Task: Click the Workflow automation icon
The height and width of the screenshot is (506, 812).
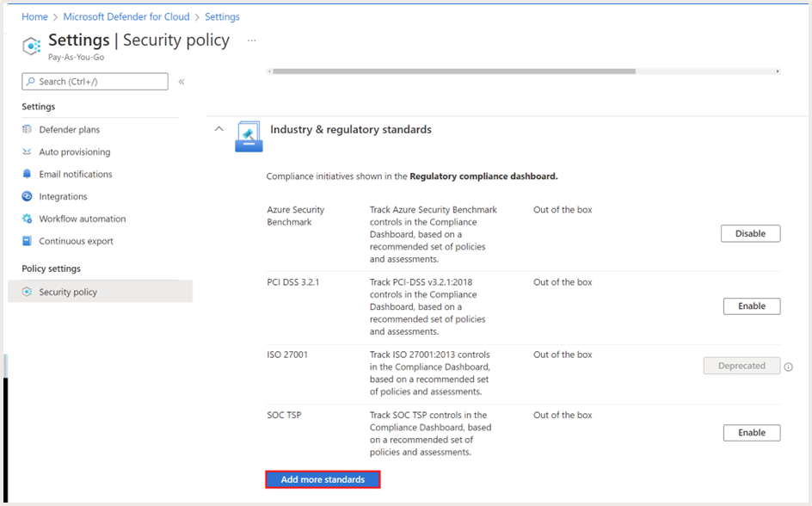Action: click(28, 219)
